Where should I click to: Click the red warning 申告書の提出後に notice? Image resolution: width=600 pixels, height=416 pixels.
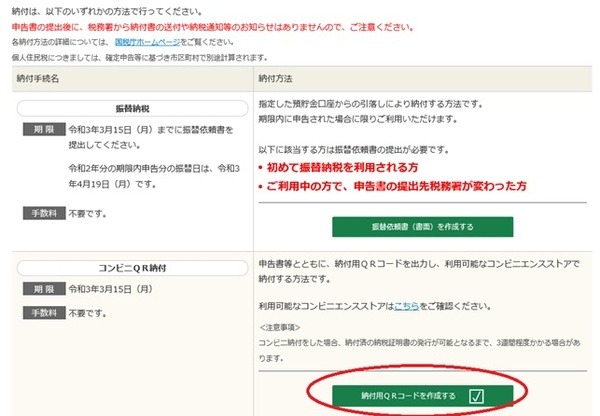pos(212,27)
